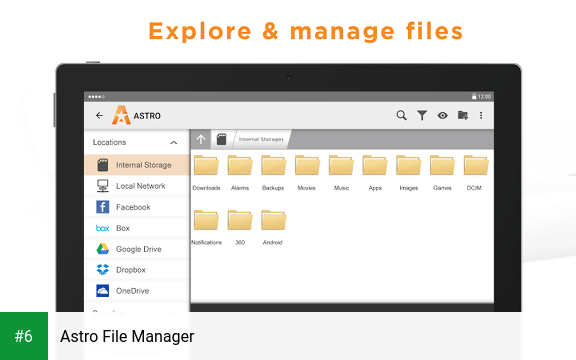Click the Box logo icon

tap(102, 228)
